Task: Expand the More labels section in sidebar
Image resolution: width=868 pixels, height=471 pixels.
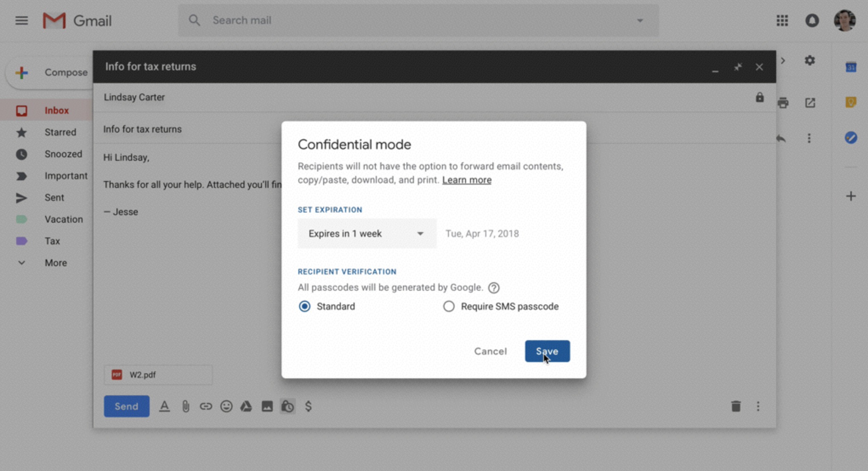Action: coord(56,263)
